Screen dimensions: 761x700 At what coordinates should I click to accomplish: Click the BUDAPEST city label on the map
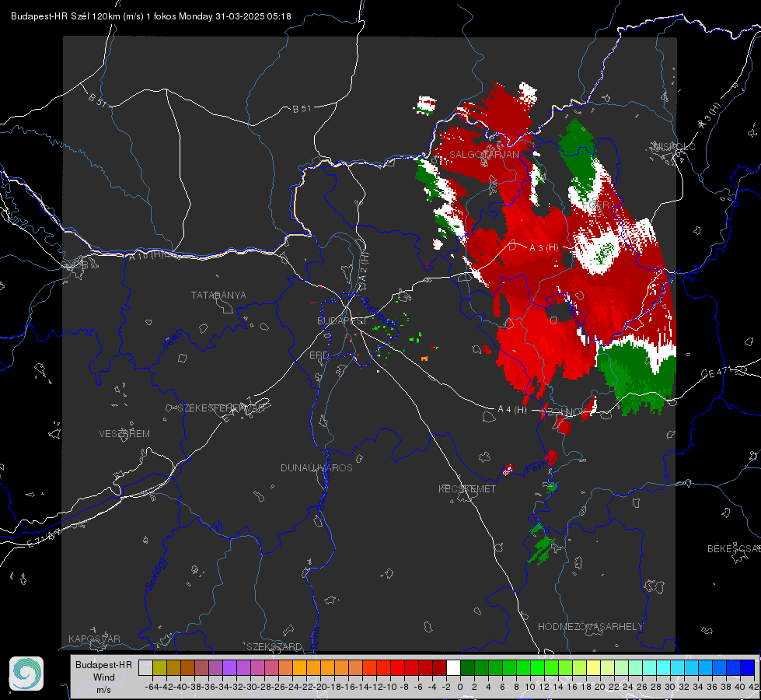[342, 320]
